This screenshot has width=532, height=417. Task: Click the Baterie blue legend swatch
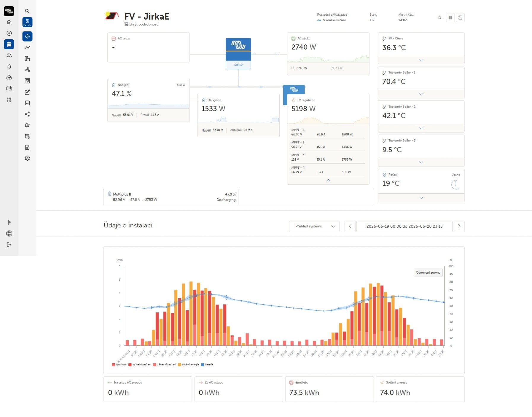point(203,365)
